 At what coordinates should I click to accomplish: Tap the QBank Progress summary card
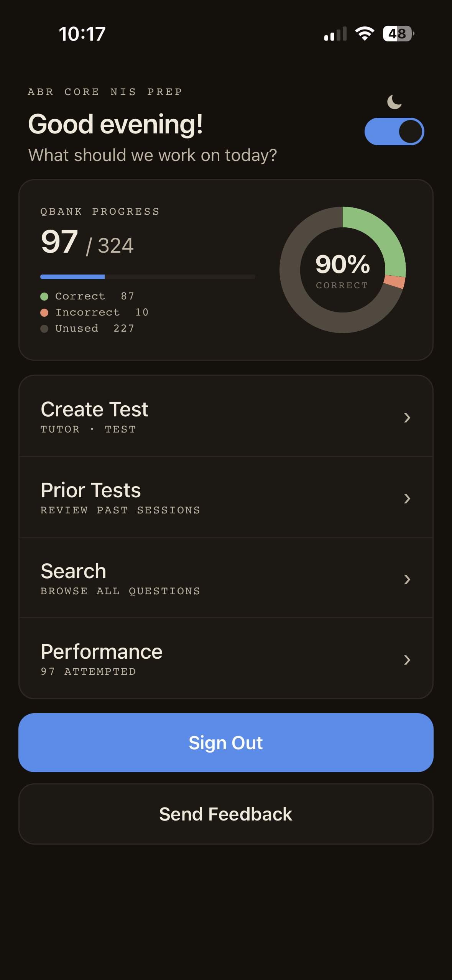[x=226, y=268]
